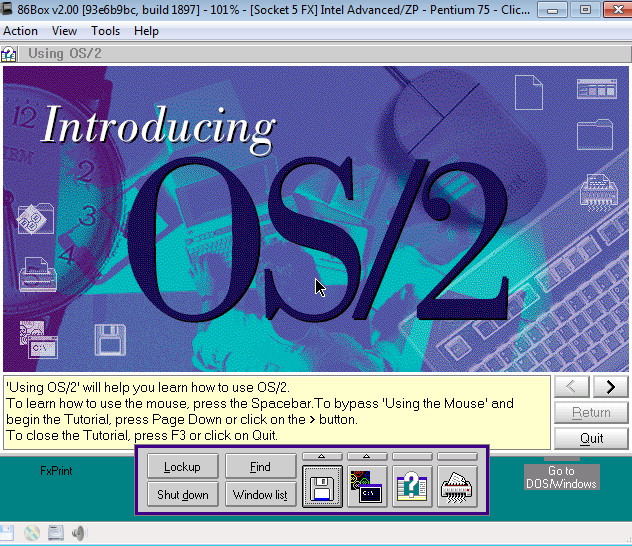632x546 pixels.
Task: Minimize the 86Box window
Action: (553, 10)
